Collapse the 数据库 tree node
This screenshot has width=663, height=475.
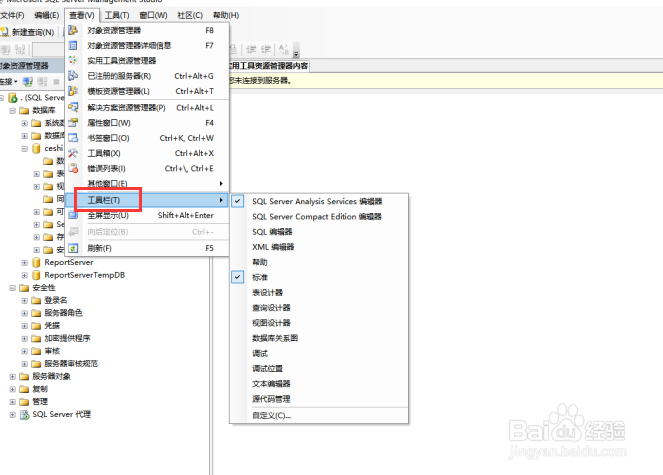13,110
